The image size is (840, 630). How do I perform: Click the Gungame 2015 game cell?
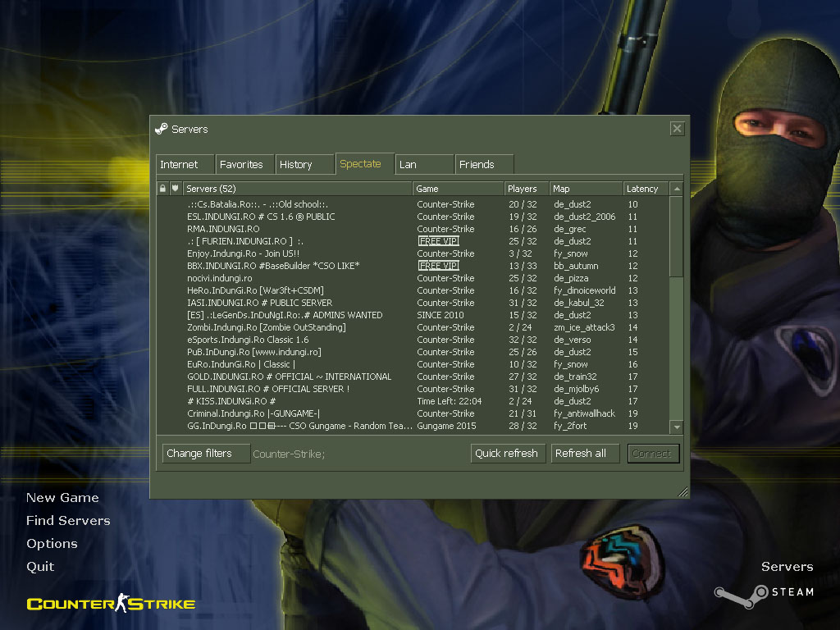[447, 426]
